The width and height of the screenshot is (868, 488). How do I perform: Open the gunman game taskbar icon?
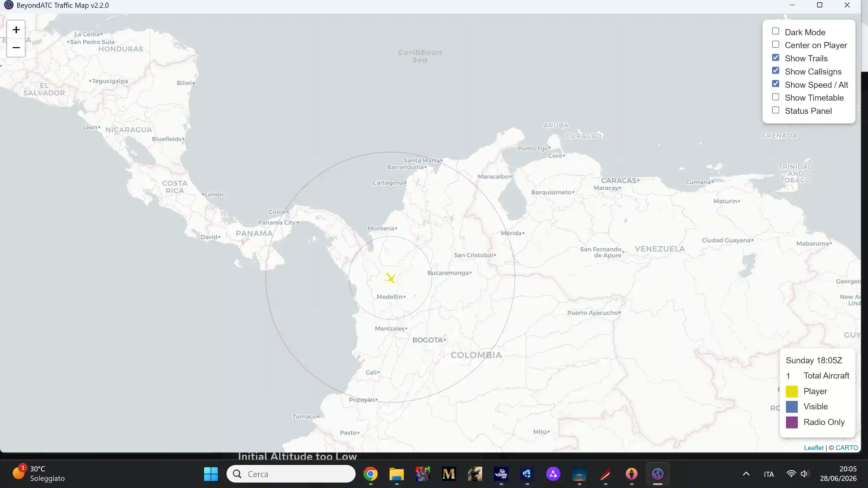pos(475,474)
